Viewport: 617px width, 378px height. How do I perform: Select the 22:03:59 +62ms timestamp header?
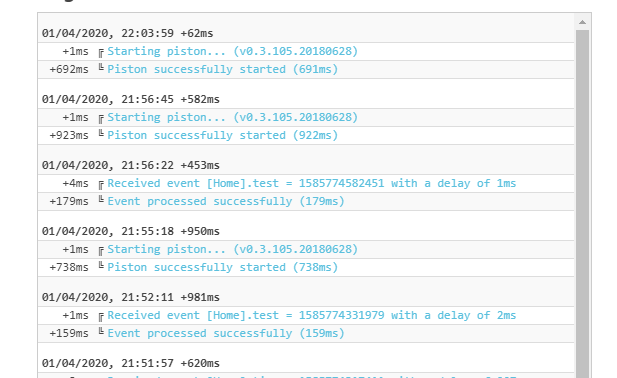click(x=127, y=33)
